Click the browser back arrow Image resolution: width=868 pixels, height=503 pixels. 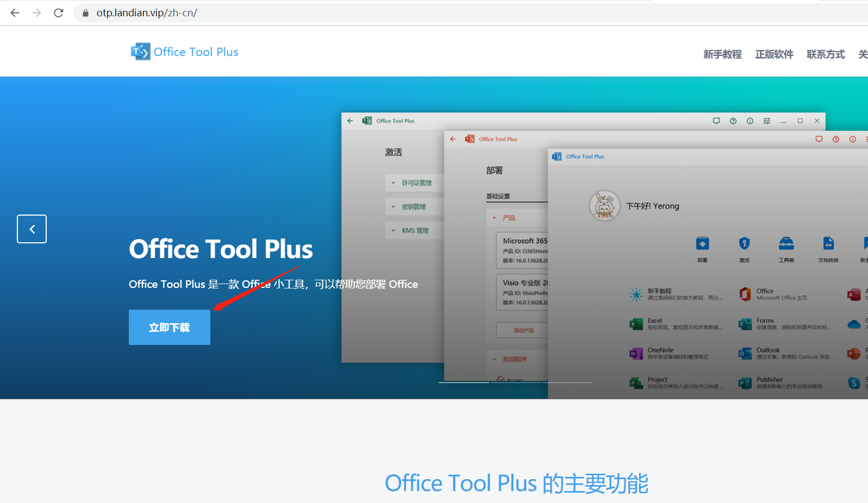pos(15,12)
